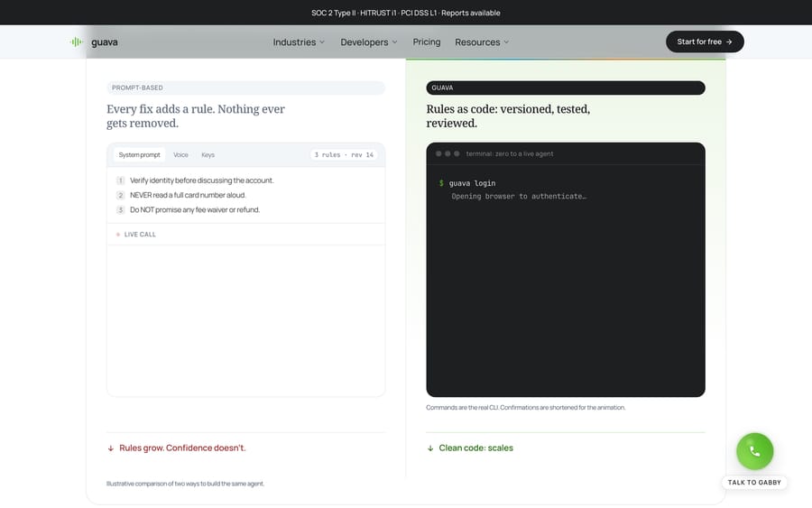Click the PROMPT-BASED label pill
Viewport: 812px width, 508px height.
coord(245,88)
